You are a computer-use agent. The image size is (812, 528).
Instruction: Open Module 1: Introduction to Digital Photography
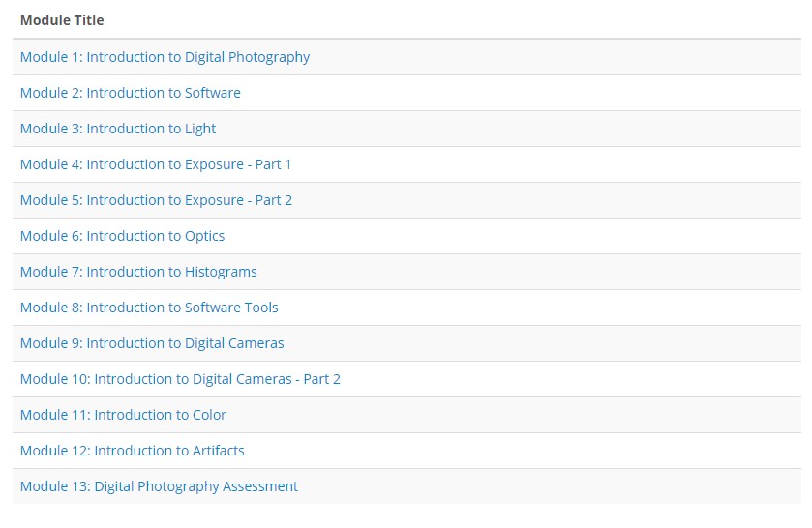165,57
